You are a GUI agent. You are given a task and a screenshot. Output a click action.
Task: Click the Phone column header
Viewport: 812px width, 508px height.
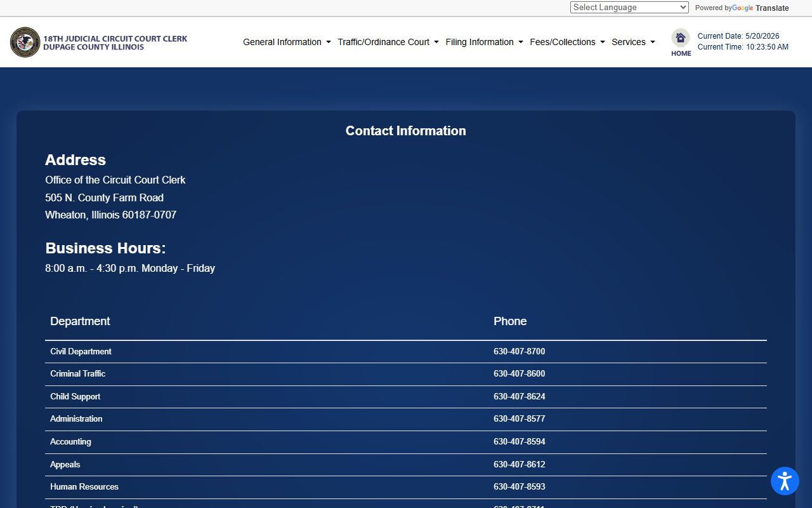(x=510, y=321)
